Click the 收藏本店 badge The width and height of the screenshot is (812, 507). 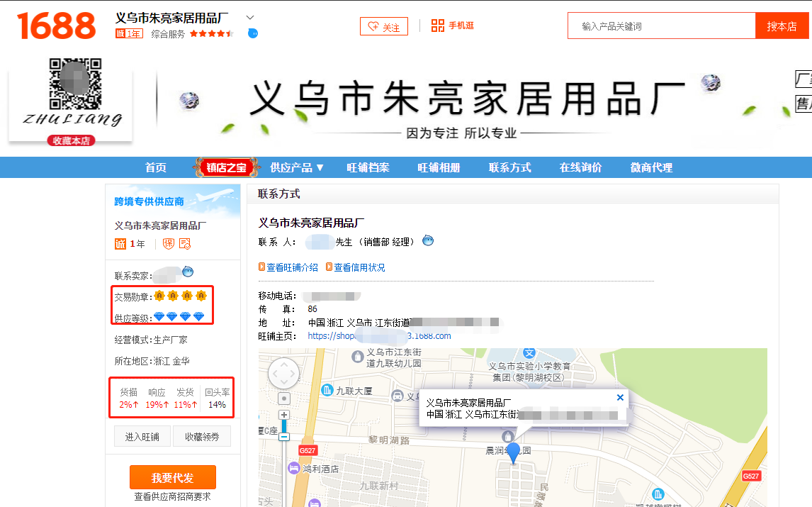[71, 140]
